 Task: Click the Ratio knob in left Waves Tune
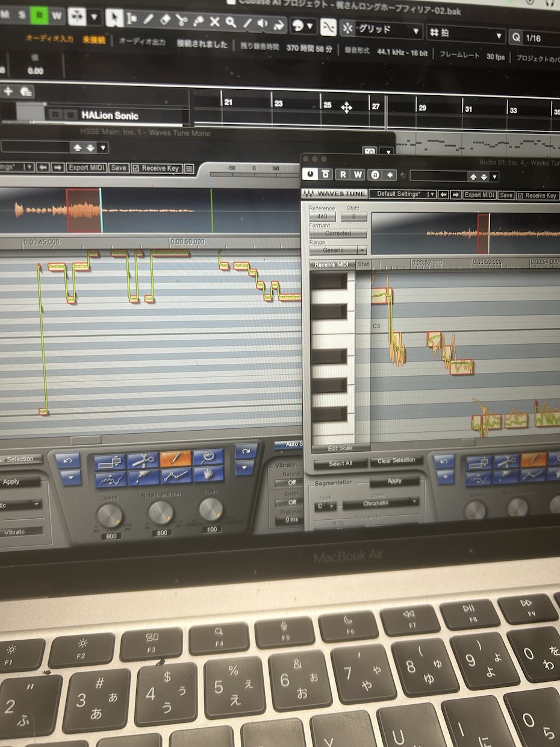211,510
